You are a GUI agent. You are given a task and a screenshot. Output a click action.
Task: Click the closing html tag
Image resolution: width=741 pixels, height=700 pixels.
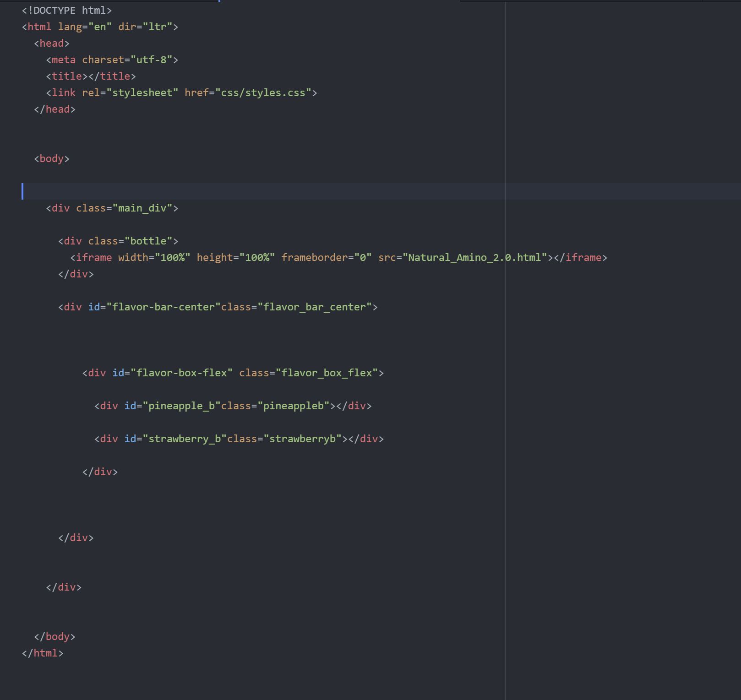pos(43,653)
